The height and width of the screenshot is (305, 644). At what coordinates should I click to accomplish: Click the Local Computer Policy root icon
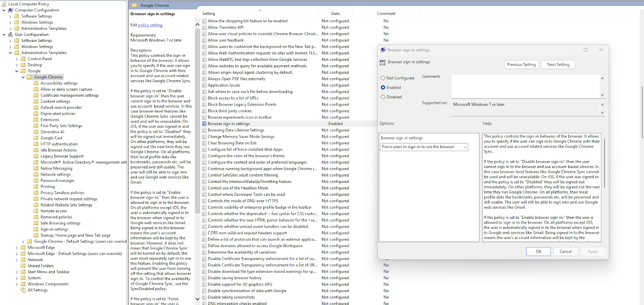pyautogui.click(x=4, y=4)
